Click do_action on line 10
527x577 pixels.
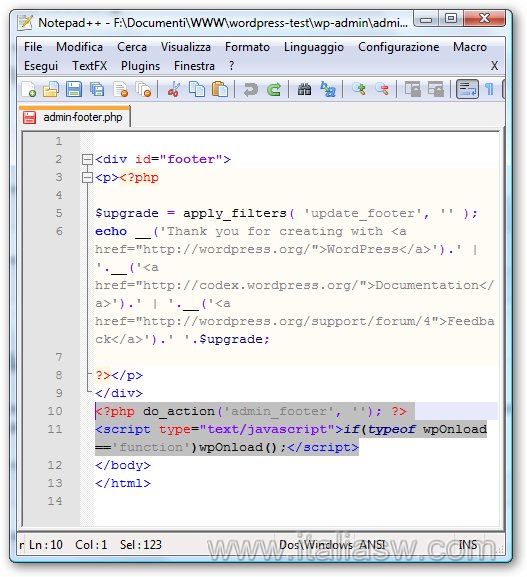click(x=179, y=411)
